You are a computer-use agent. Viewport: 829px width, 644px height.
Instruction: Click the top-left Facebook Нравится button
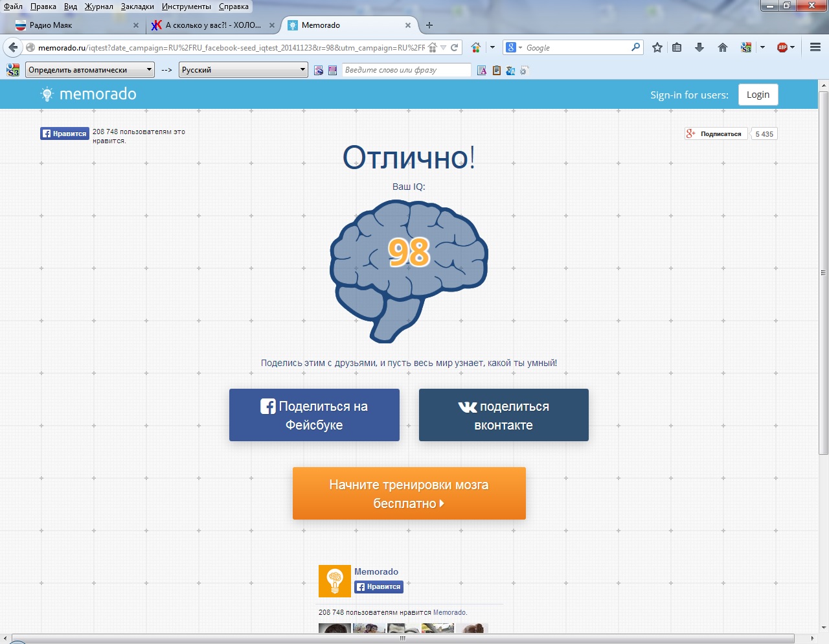pos(65,133)
